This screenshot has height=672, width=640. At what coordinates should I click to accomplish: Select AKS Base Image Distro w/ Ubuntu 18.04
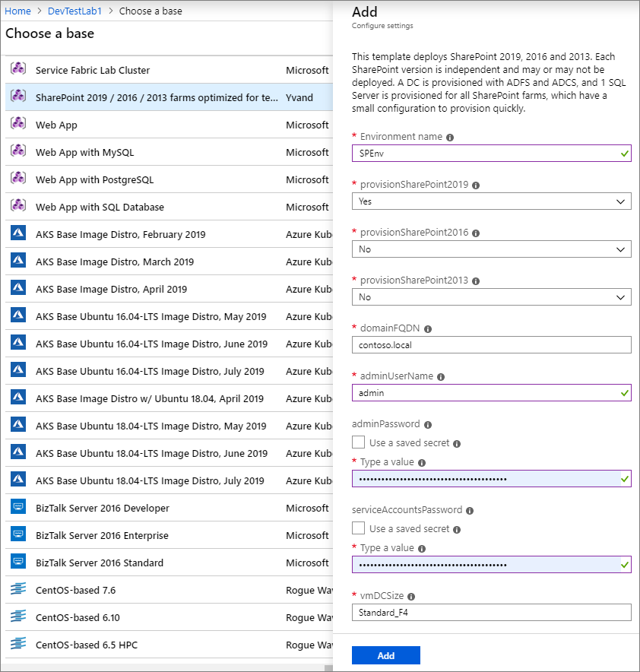[x=169, y=398]
